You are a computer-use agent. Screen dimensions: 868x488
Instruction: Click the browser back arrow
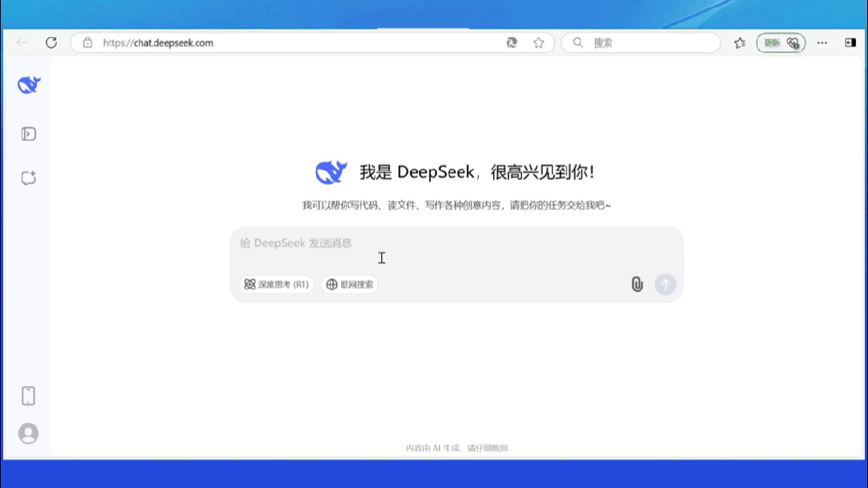[22, 43]
